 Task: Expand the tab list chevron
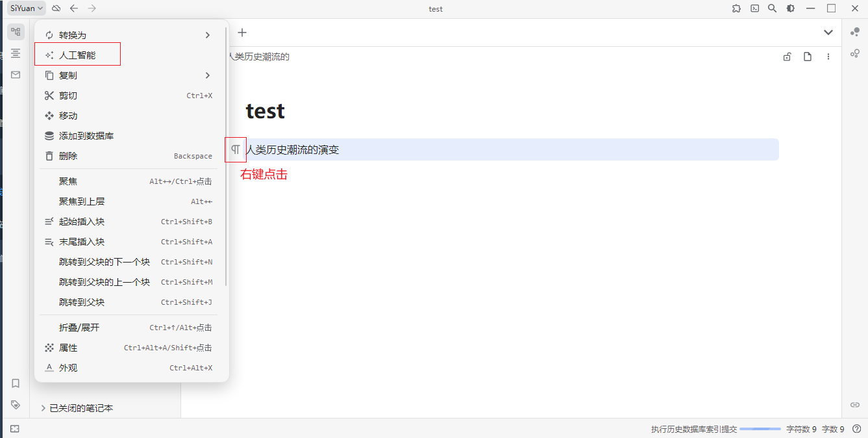click(828, 32)
